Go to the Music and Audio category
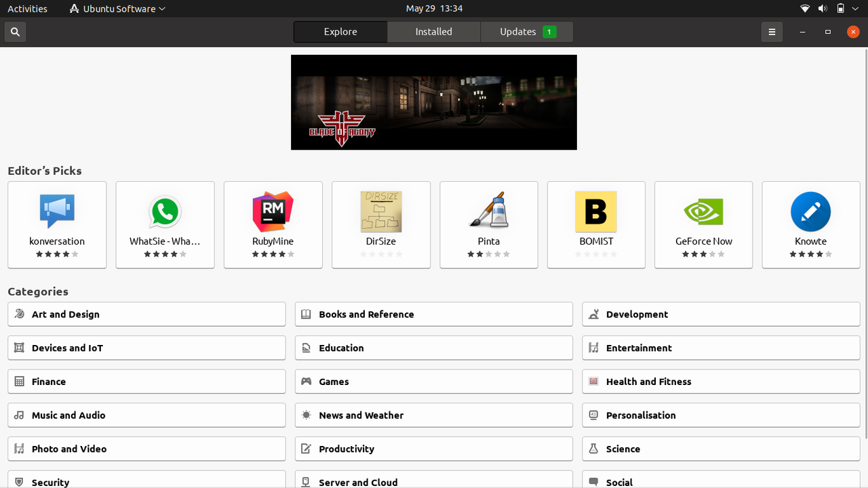Viewport: 868px width, 488px height. [146, 415]
